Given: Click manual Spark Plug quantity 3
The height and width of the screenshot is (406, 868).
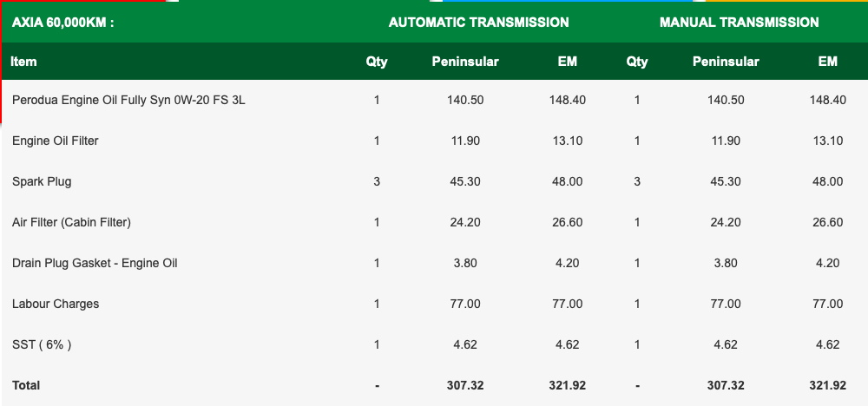Looking at the screenshot, I should click(637, 181).
